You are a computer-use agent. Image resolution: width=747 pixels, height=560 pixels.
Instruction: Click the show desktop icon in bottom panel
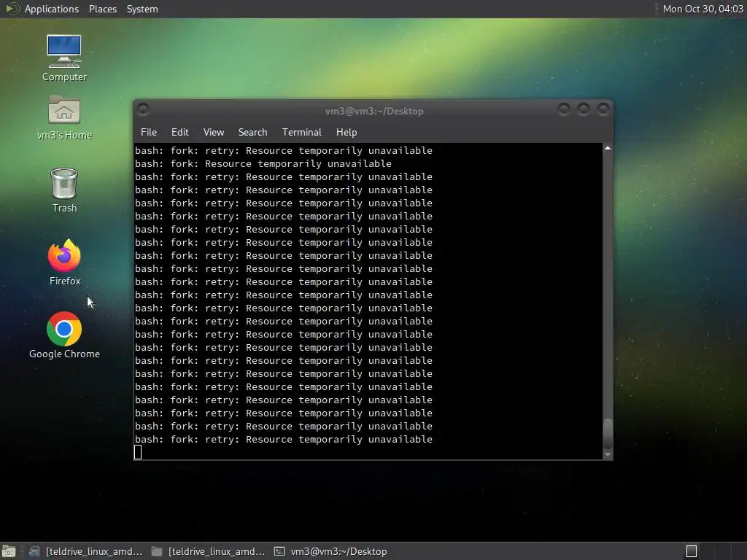9,551
